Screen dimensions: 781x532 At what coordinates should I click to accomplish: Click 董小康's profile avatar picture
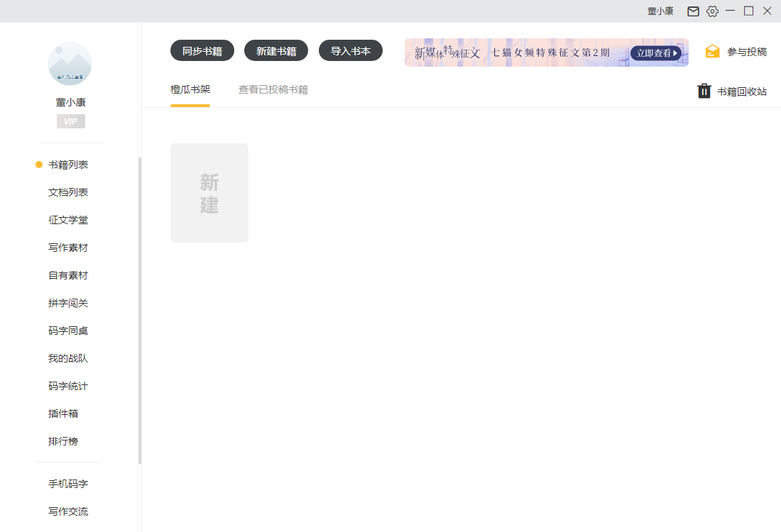coord(70,64)
